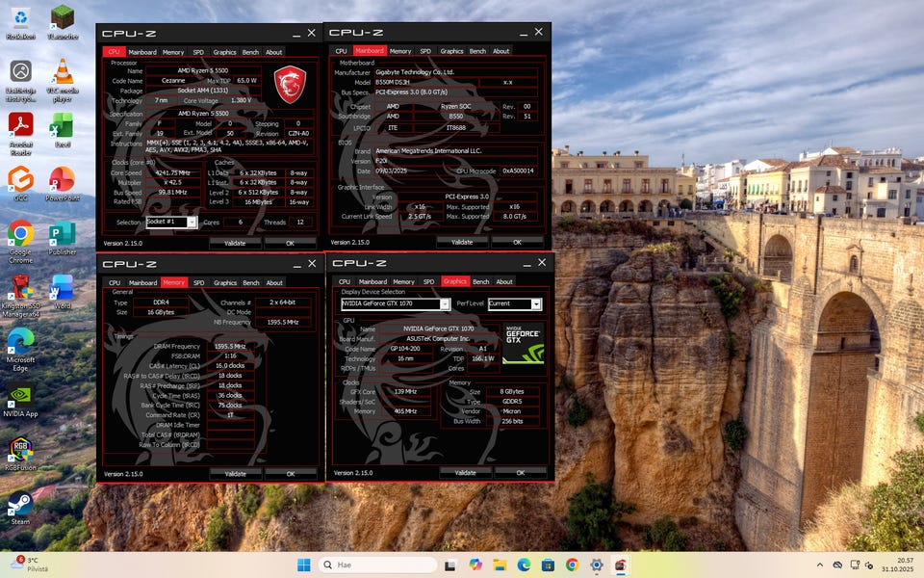The width and height of the screenshot is (924, 578).
Task: Click OK in the Memory window
Action: click(290, 474)
